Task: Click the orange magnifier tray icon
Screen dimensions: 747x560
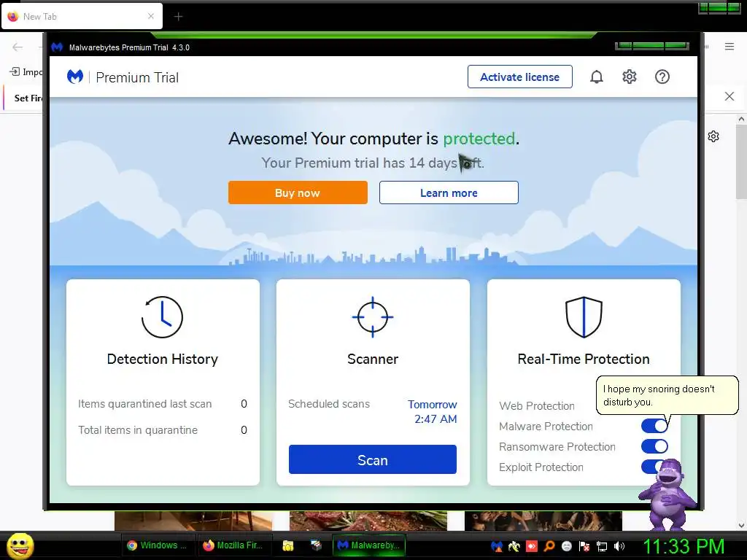Action: tap(549, 546)
